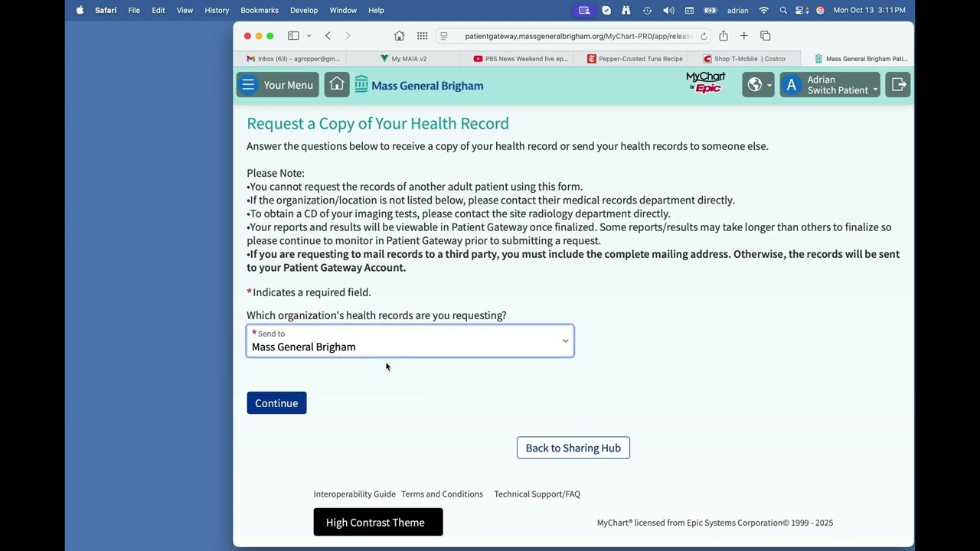The height and width of the screenshot is (551, 980).
Task: Click the Mass General Brigham logo
Action: pos(419,85)
